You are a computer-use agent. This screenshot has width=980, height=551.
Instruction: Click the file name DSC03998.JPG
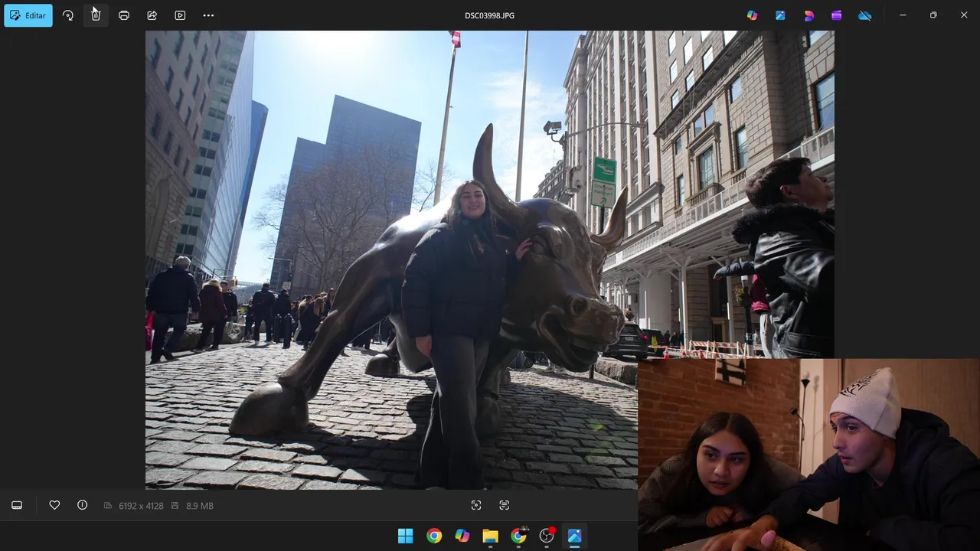point(489,15)
